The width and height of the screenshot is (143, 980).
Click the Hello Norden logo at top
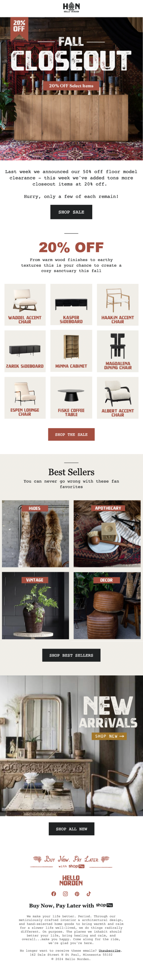(71, 7)
